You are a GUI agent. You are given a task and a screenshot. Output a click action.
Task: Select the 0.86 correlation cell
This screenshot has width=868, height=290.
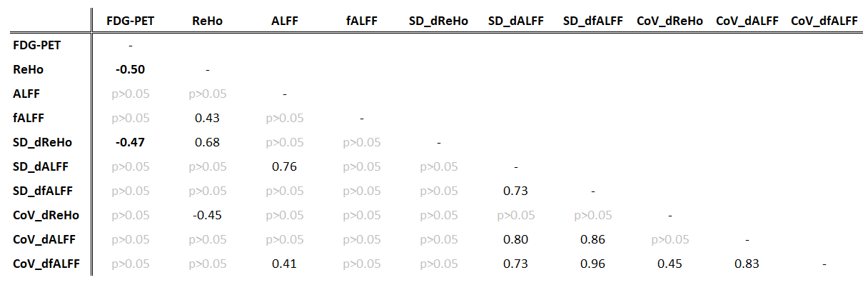coord(592,239)
